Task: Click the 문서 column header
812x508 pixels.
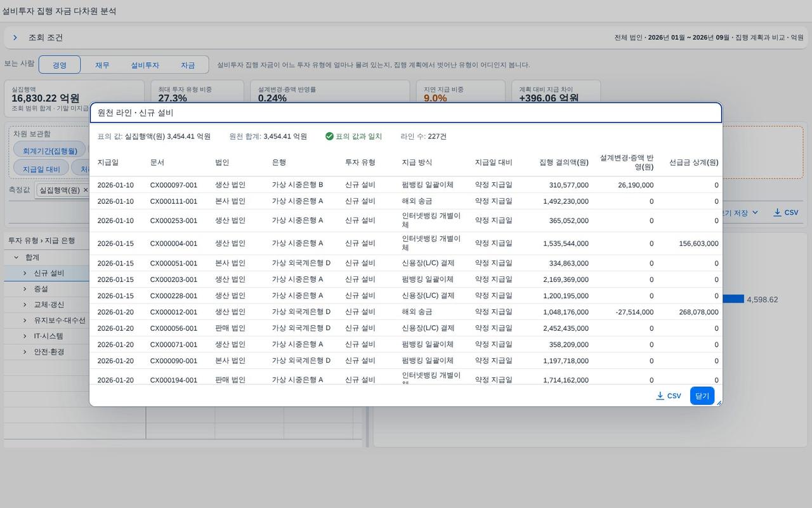Action: [157, 163]
